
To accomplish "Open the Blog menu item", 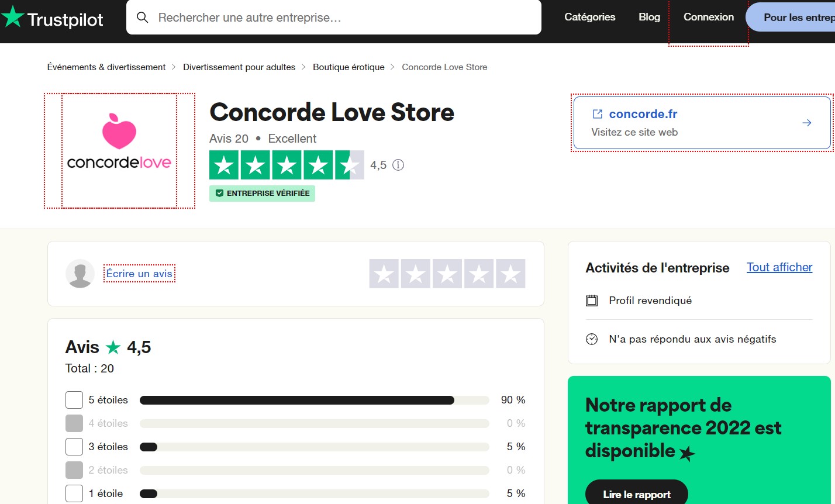I will pyautogui.click(x=649, y=18).
